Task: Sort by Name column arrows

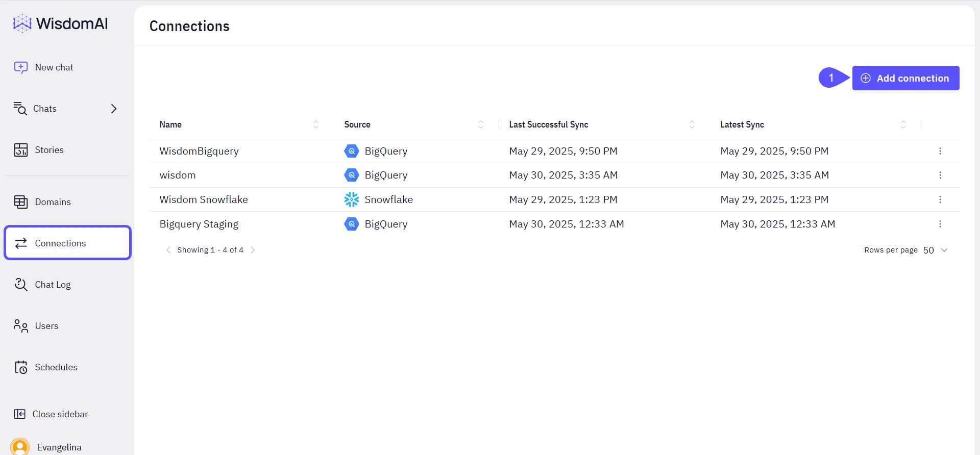Action: [x=316, y=124]
